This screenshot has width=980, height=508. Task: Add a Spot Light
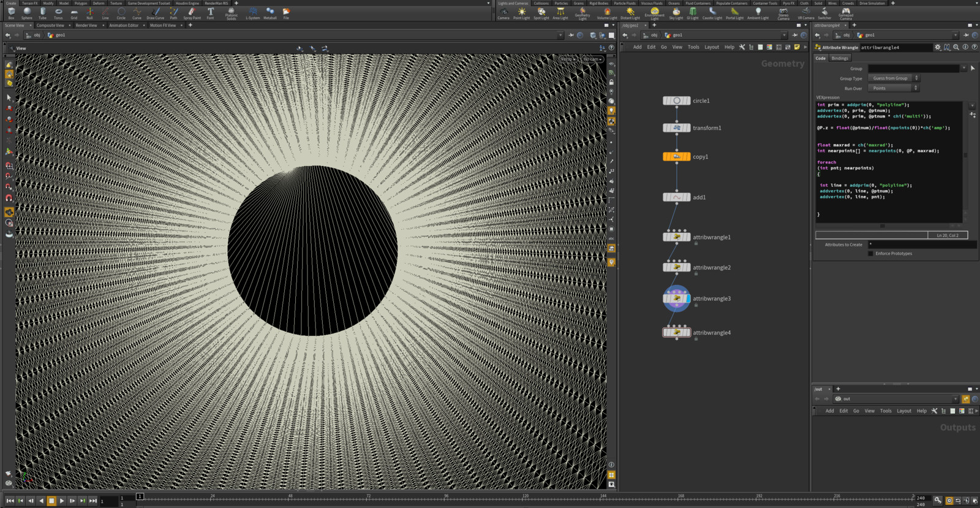click(541, 13)
